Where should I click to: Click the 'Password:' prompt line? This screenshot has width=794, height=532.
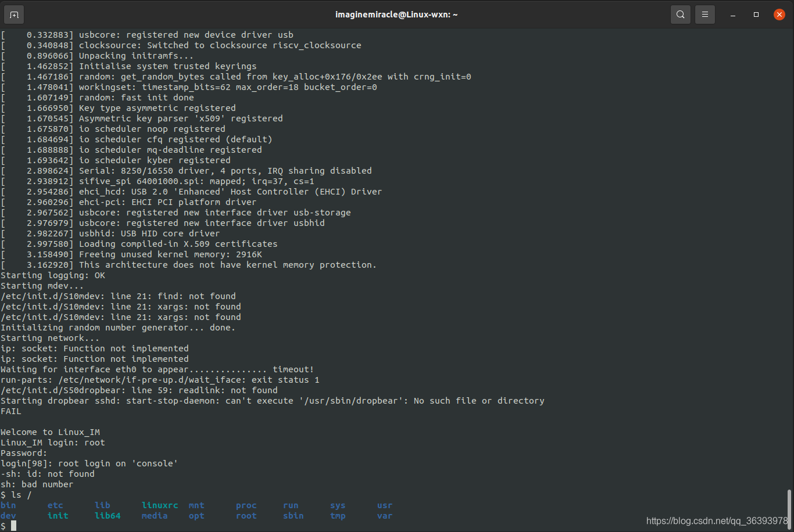click(24, 453)
